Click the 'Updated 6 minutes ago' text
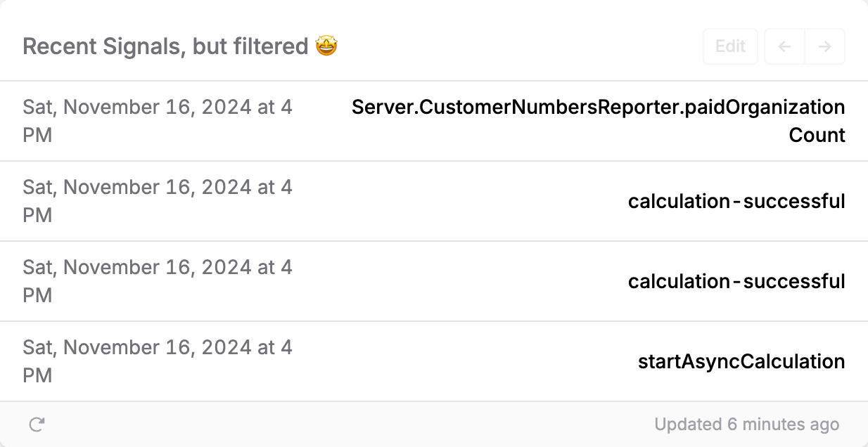 (746, 425)
